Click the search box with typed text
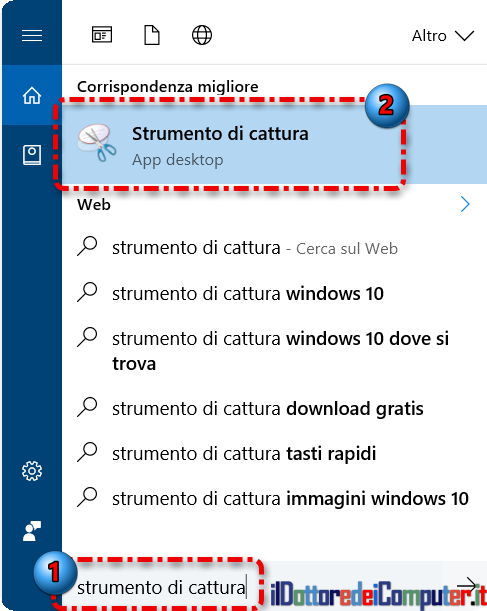487x611 pixels. coord(162,587)
